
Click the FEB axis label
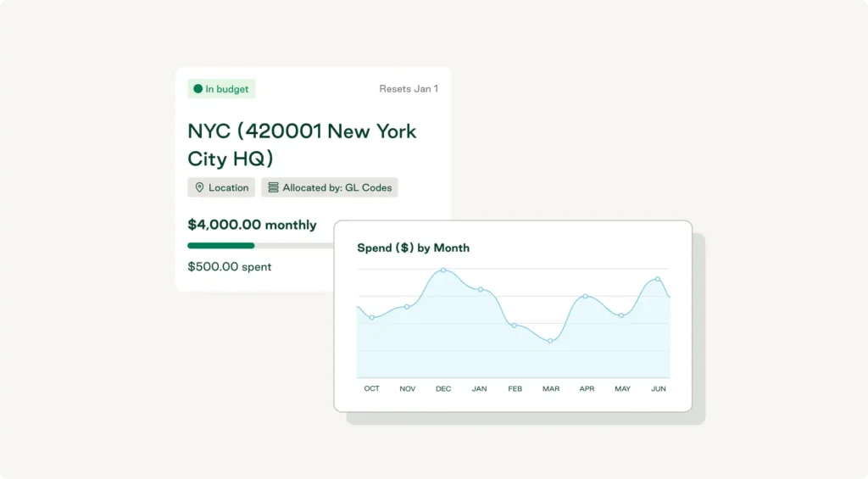(515, 389)
